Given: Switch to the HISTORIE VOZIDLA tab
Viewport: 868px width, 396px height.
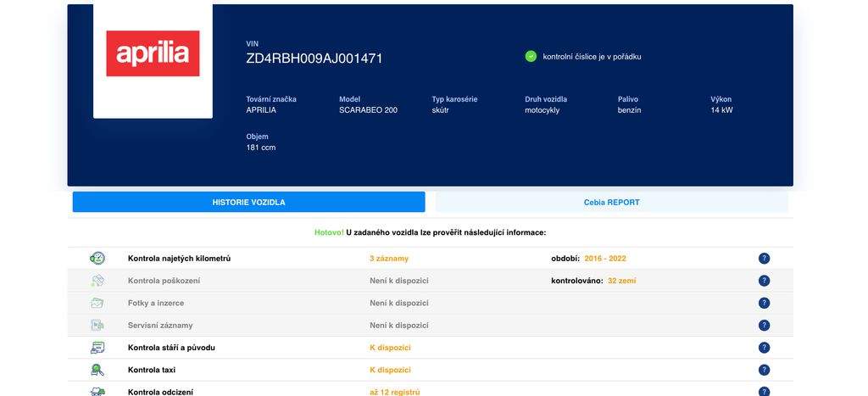Looking at the screenshot, I should click(x=248, y=202).
